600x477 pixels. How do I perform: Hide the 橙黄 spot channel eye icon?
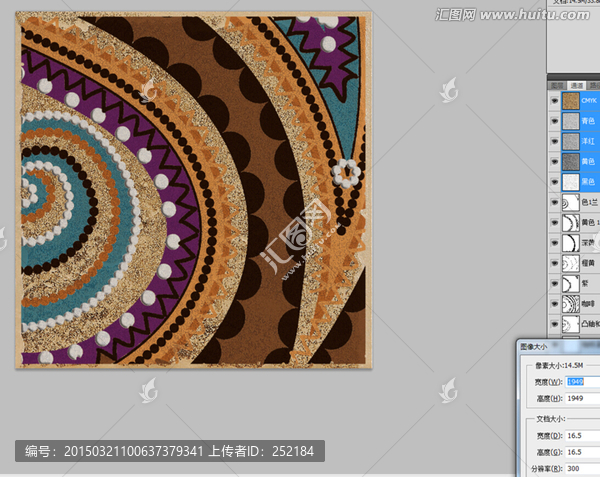[x=554, y=263]
